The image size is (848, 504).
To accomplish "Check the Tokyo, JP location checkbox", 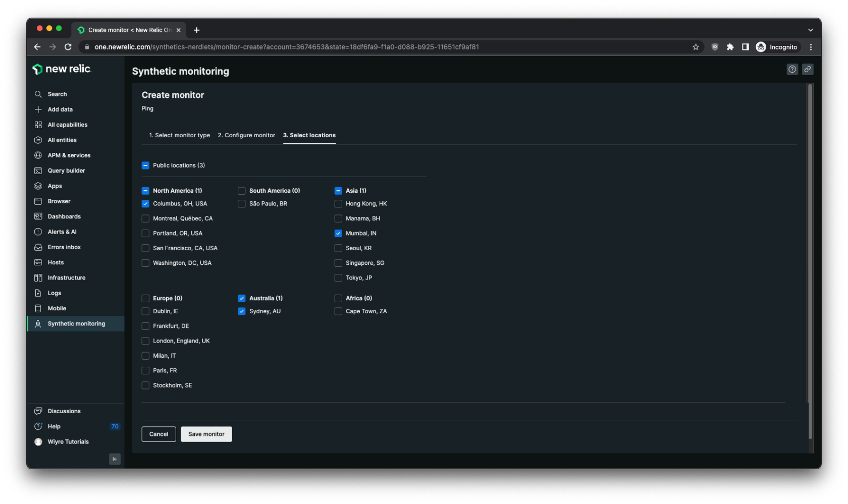I will (338, 278).
